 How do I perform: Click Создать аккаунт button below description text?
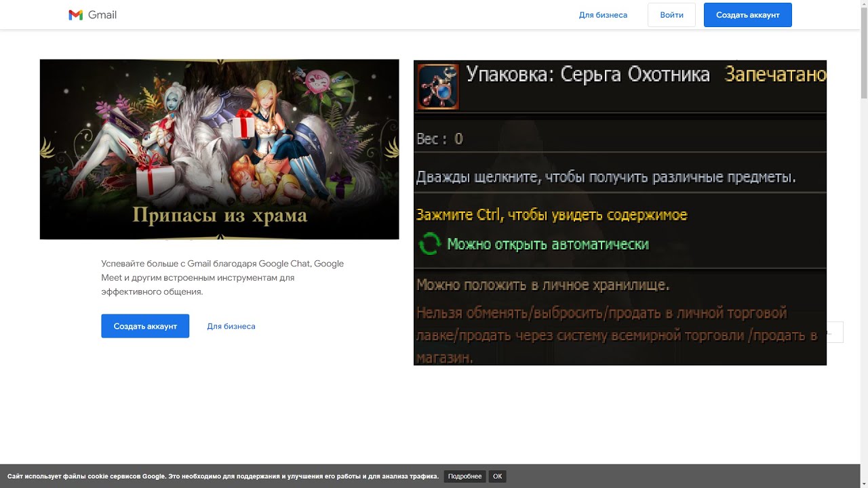coord(145,326)
